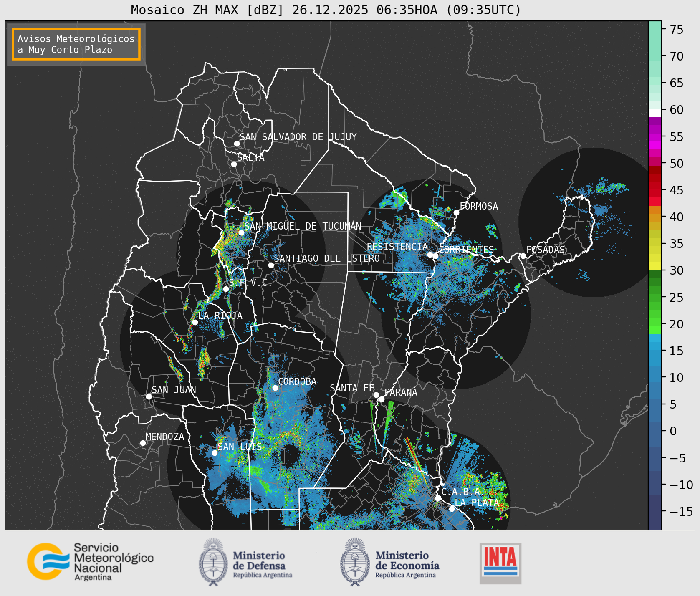The height and width of the screenshot is (596, 700).
Task: Click the blue 10 dBZ color band
Action: coord(655,374)
